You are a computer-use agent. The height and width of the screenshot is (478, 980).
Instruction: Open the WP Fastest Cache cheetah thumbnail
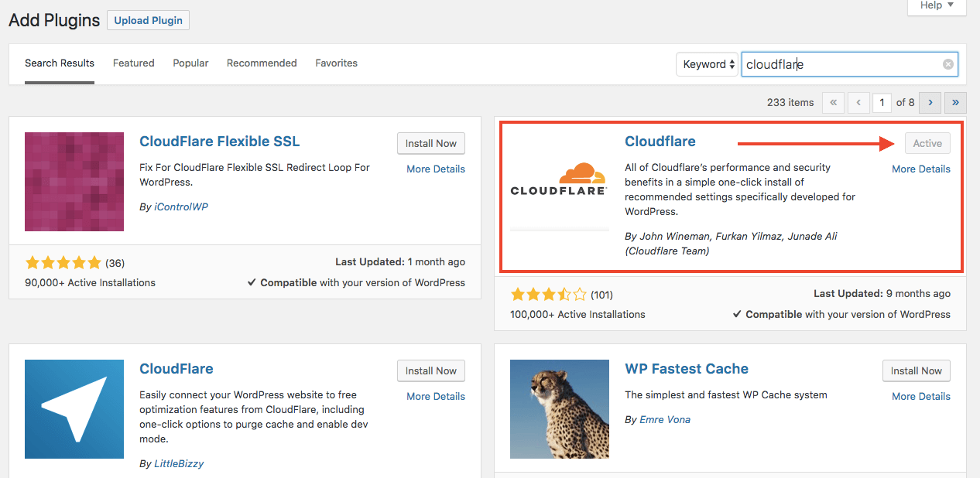pos(560,409)
